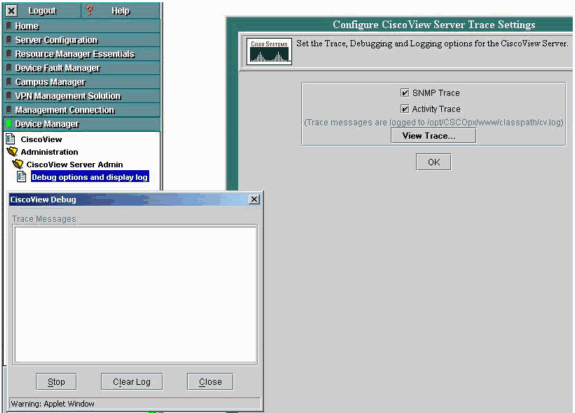Click the Cisco Systems logo
575x413 pixels.
(x=269, y=51)
